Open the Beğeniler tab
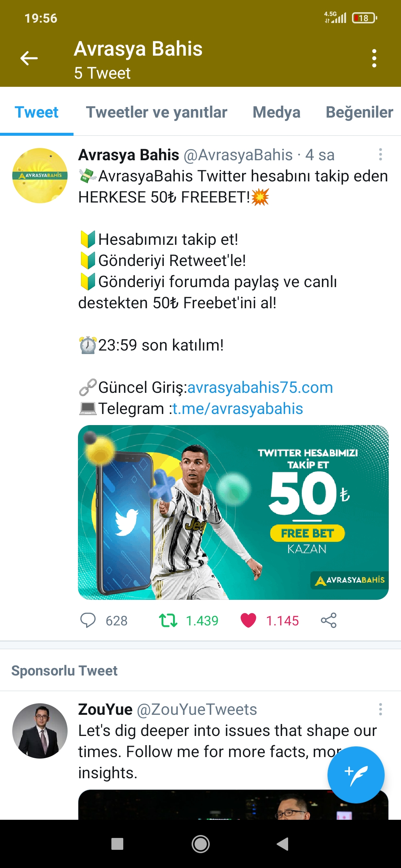The image size is (401, 868). [x=359, y=112]
